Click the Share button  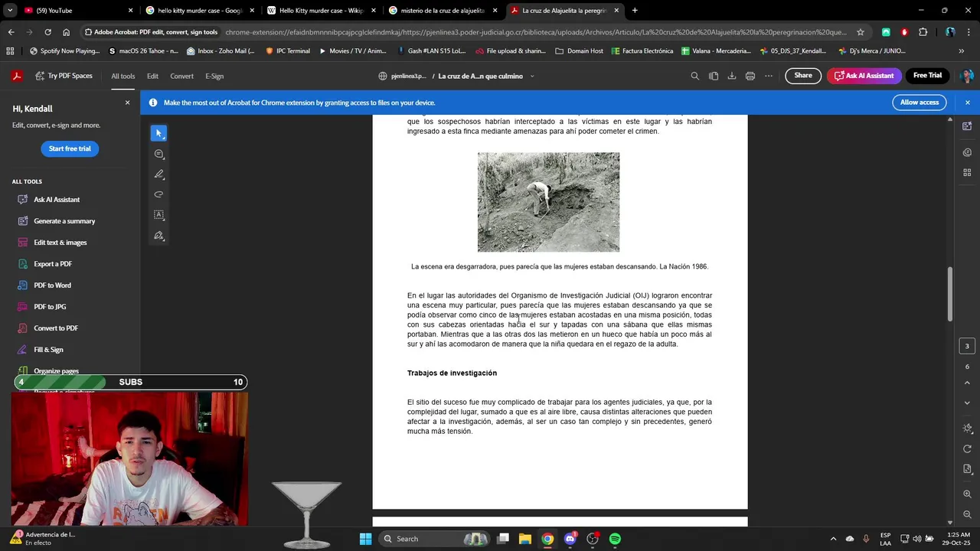click(803, 76)
